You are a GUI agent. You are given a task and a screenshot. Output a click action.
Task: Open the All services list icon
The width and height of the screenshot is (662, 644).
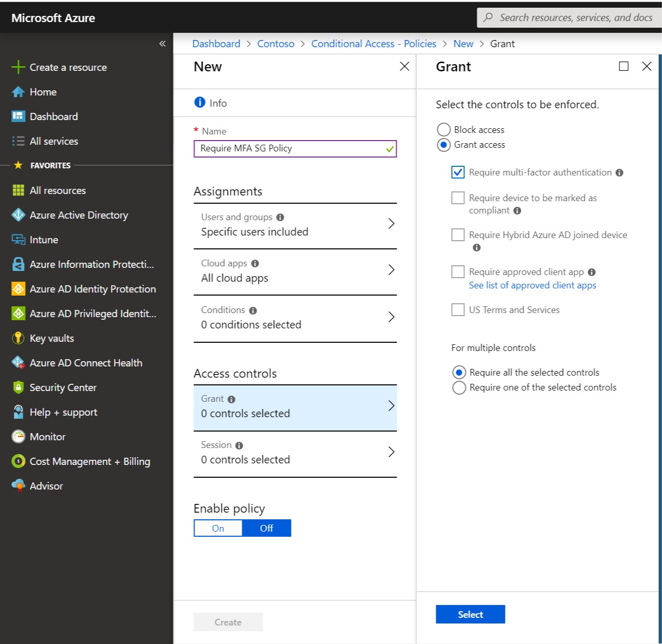18,141
